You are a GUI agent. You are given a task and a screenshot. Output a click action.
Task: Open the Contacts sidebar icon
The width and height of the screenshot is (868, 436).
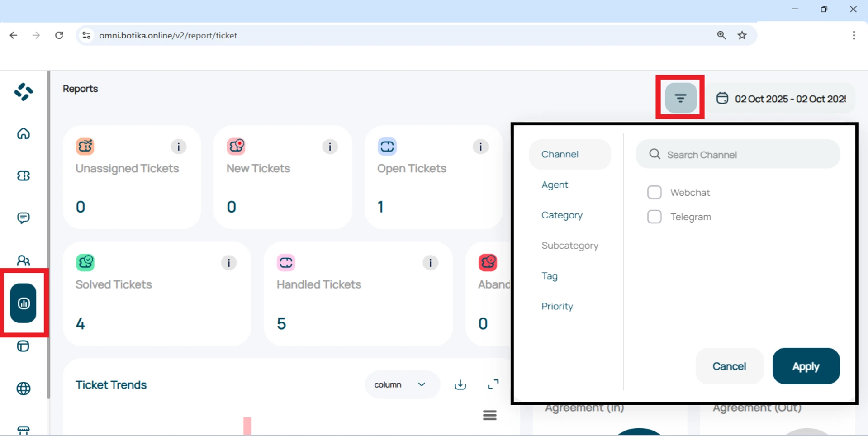click(x=24, y=261)
